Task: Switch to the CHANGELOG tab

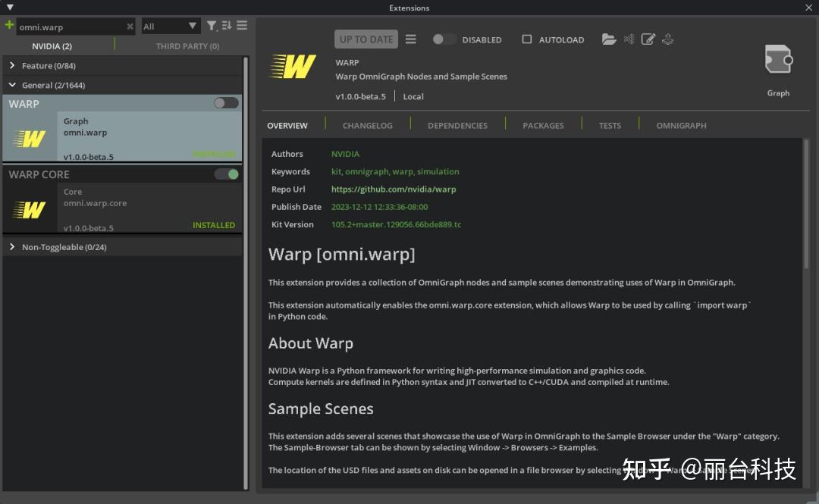Action: click(367, 125)
